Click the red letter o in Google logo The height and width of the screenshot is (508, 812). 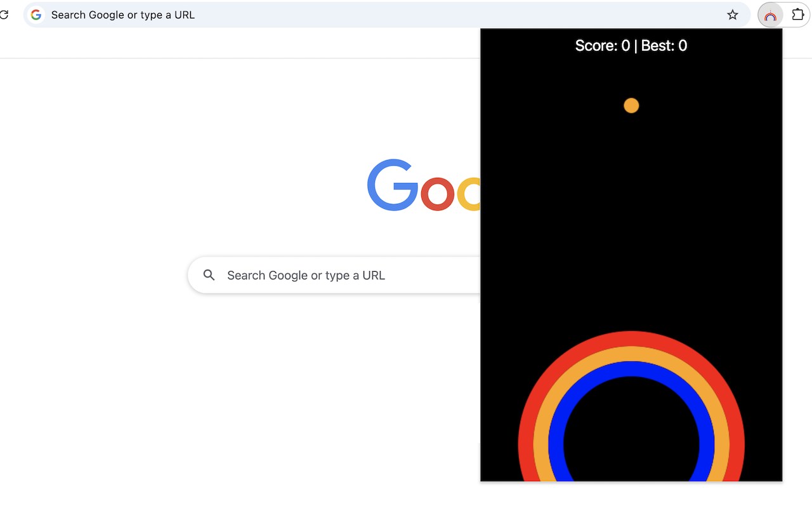[x=438, y=193]
